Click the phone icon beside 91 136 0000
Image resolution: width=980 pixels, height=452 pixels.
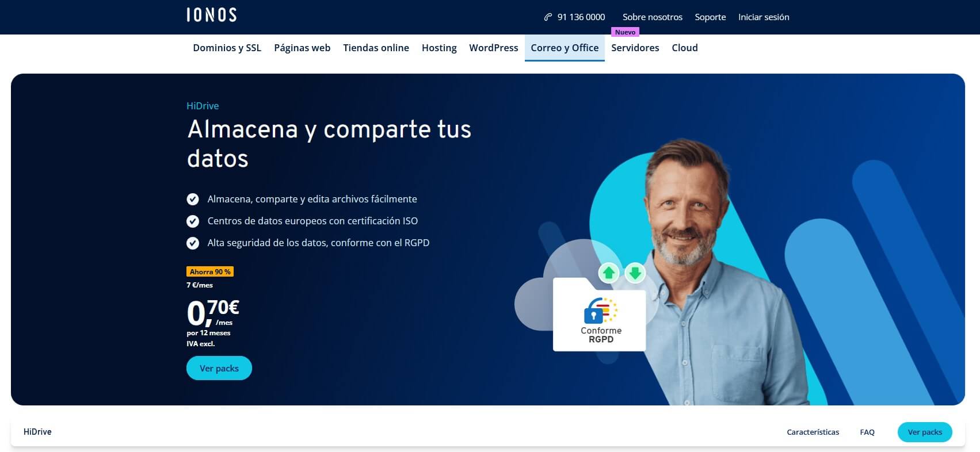[x=548, y=17]
